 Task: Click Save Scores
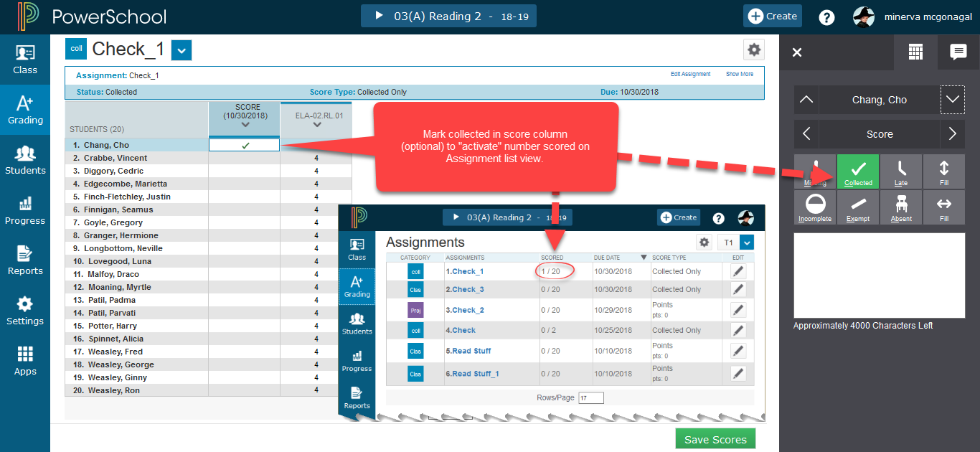coord(715,440)
